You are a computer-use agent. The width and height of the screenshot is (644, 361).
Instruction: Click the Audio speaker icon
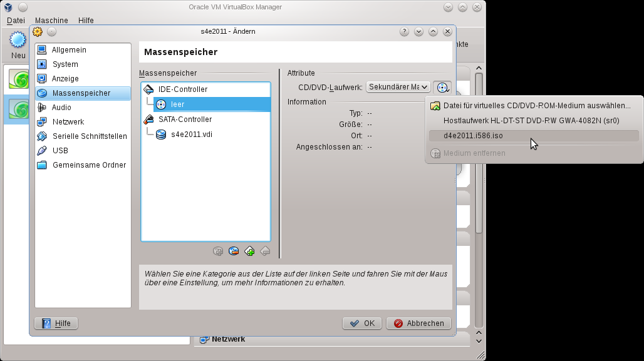tap(42, 108)
